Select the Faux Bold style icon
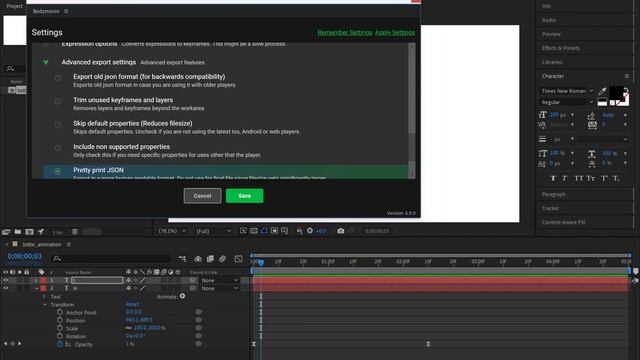The width and height of the screenshot is (640, 360). click(x=553, y=178)
